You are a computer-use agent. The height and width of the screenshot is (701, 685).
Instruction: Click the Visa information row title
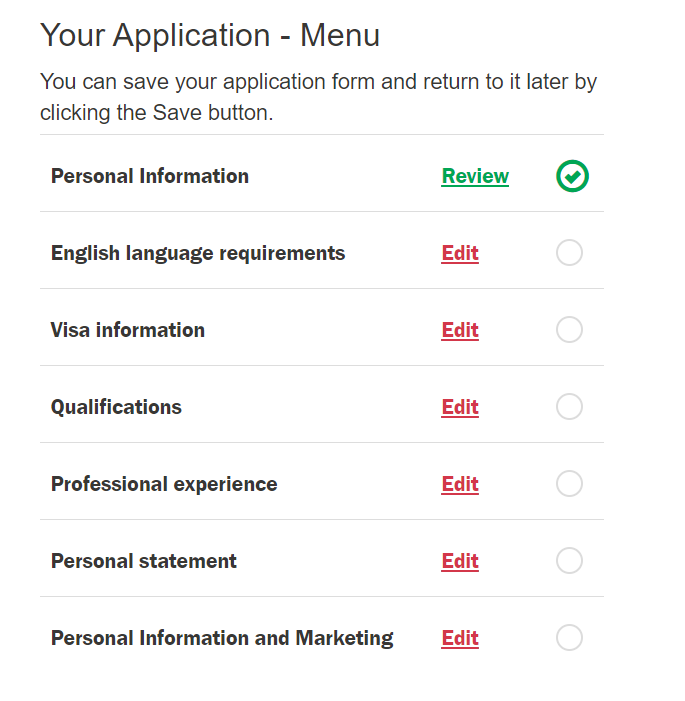tap(128, 330)
